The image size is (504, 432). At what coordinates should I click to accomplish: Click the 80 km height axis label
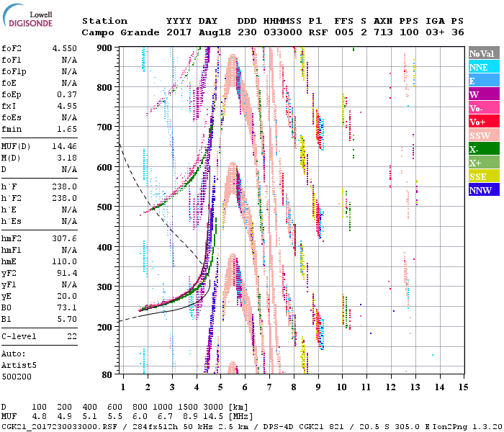[x=107, y=375]
